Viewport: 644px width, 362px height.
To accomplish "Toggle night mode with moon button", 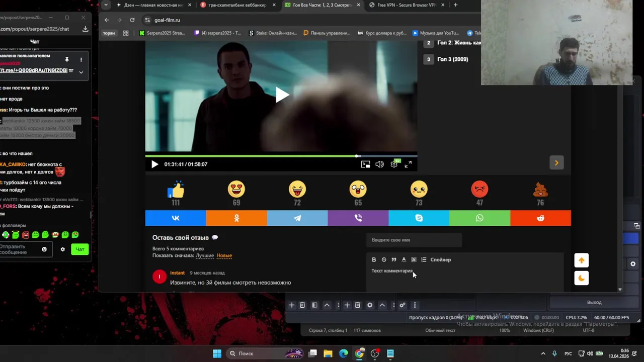I will 582,278.
